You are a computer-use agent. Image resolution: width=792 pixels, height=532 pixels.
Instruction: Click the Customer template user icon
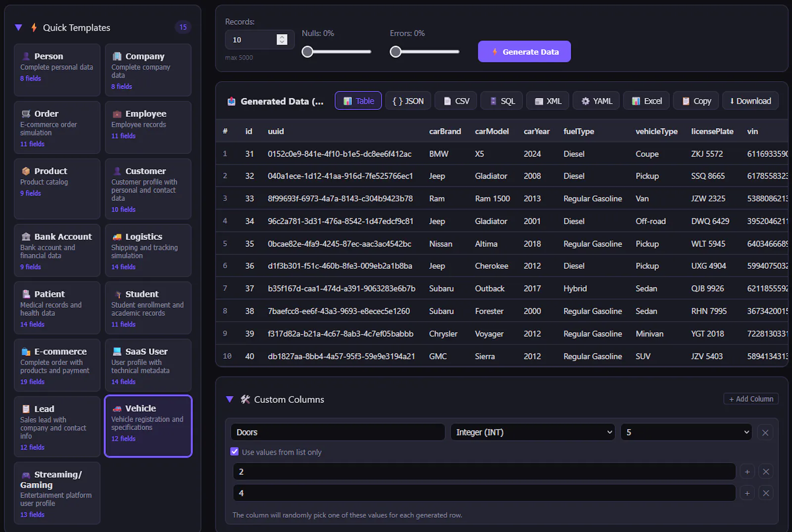click(117, 171)
